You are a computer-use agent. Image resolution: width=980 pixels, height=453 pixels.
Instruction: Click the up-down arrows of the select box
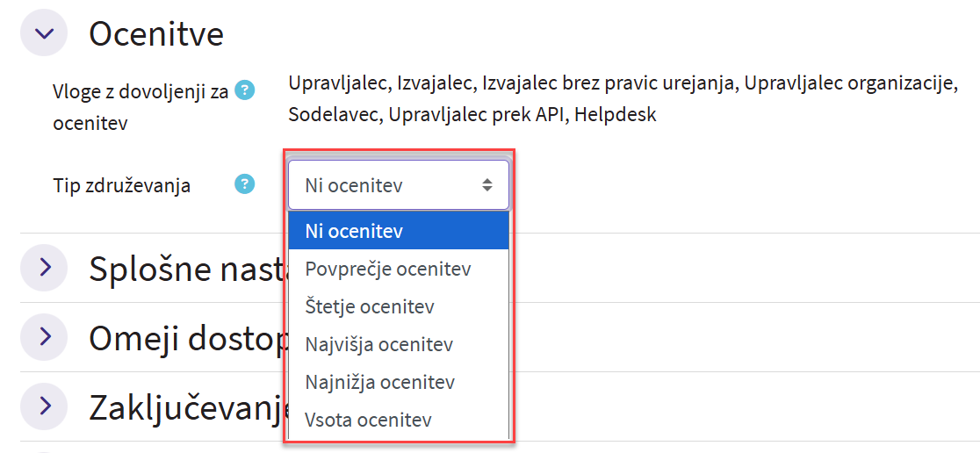click(x=487, y=185)
